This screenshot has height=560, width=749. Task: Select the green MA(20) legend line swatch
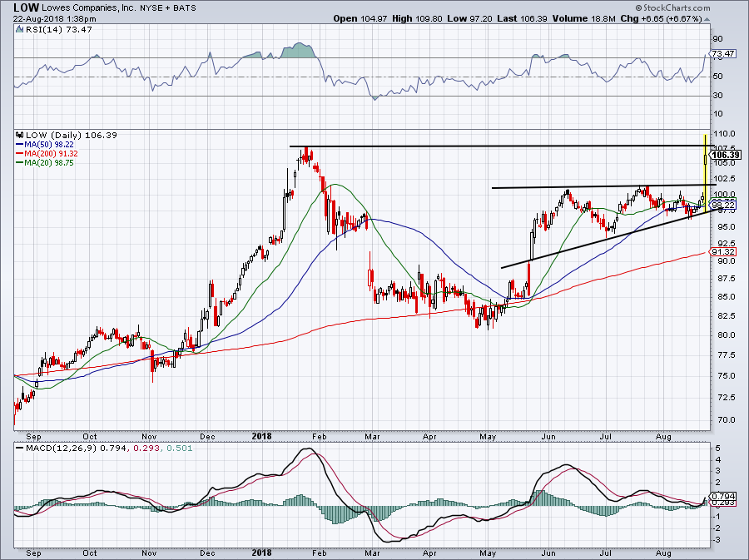(x=20, y=163)
